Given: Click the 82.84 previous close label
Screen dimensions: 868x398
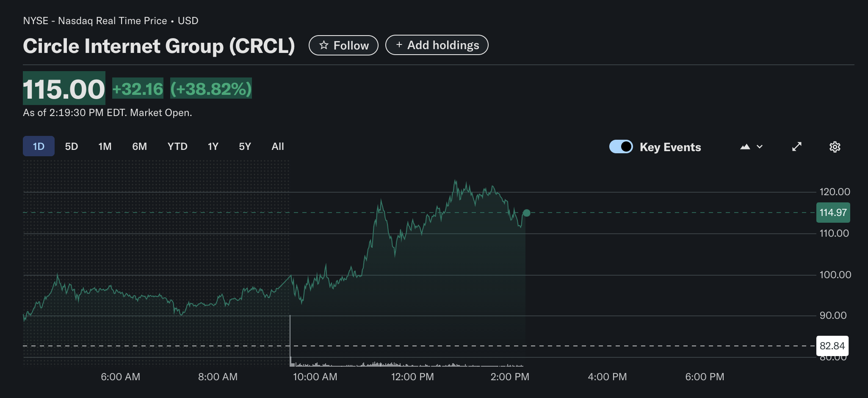Looking at the screenshot, I should (x=832, y=346).
